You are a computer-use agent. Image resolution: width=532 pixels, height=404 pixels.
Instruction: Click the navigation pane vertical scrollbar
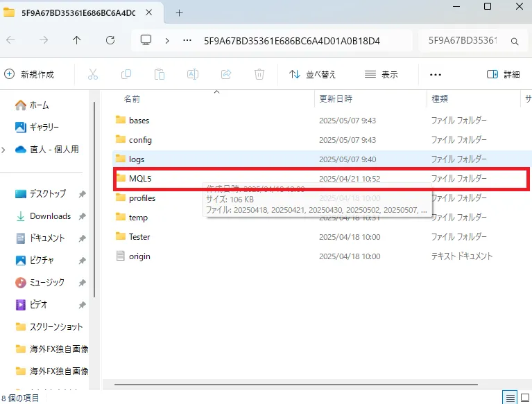(x=94, y=200)
